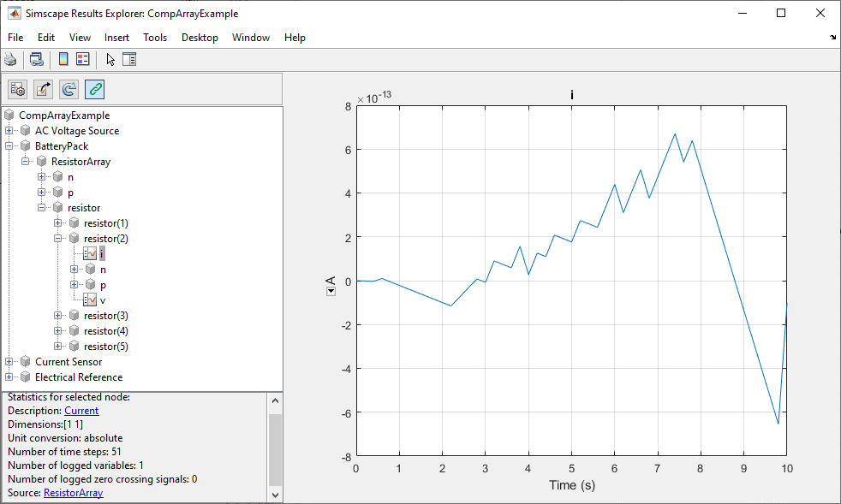Click the plot icon next to v
The height and width of the screenshot is (504, 841).
click(90, 299)
